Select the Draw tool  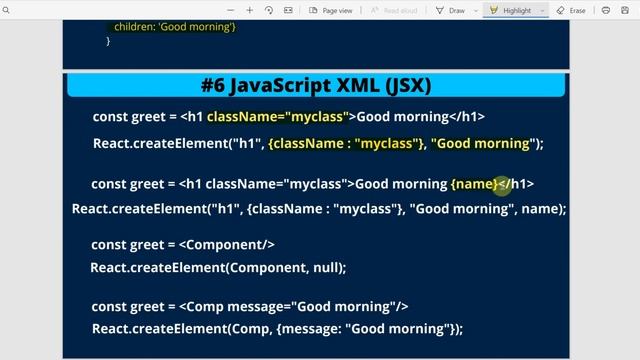451,11
